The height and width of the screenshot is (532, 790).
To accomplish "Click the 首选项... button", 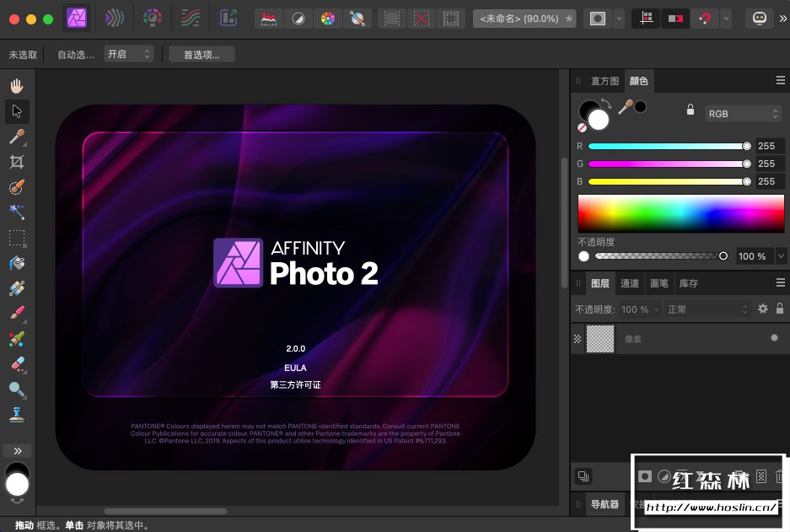I will [202, 55].
